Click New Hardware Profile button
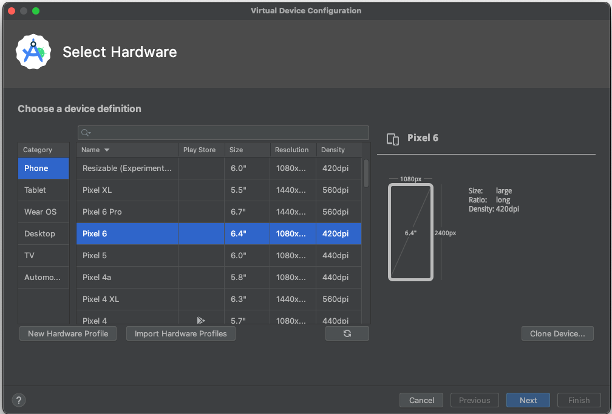The height and width of the screenshot is (414, 612). [68, 334]
